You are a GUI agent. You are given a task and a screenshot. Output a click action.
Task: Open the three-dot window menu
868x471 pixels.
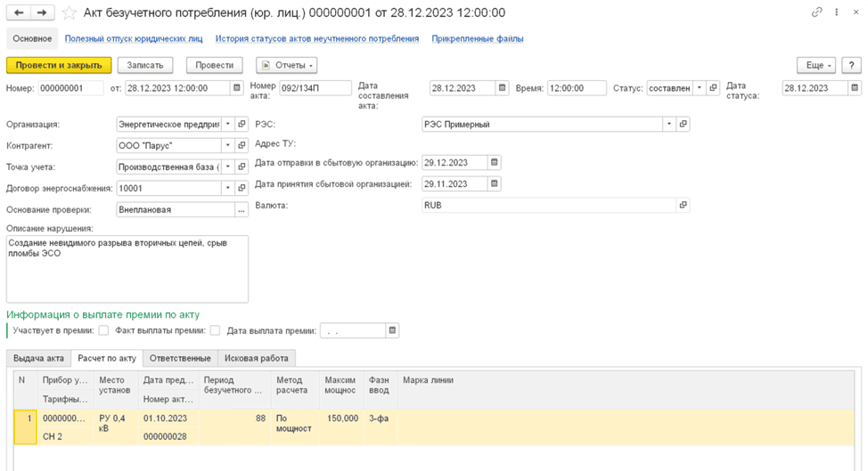click(837, 12)
